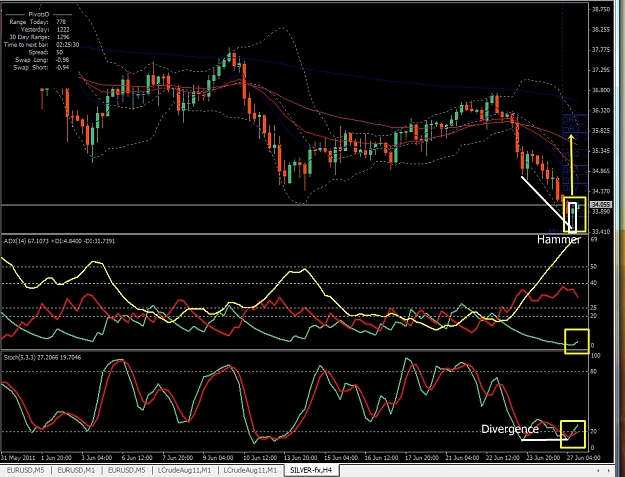Switch to the SILVER-fx,H4 chart tab
This screenshot has width=625, height=477.
pos(312,470)
